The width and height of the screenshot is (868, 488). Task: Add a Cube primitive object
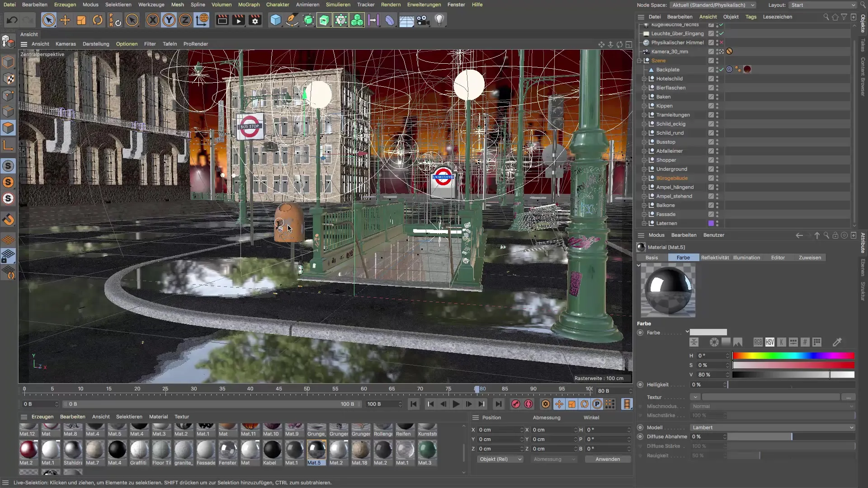(275, 20)
